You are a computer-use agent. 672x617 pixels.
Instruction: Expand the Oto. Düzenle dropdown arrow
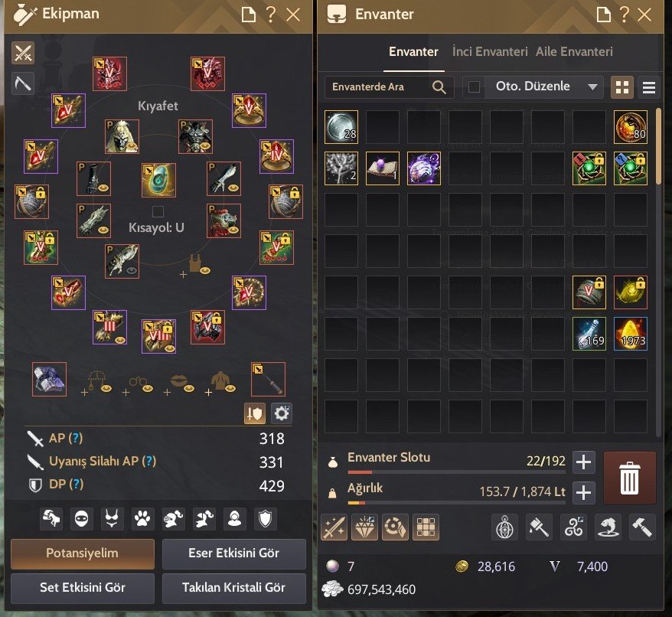(592, 87)
